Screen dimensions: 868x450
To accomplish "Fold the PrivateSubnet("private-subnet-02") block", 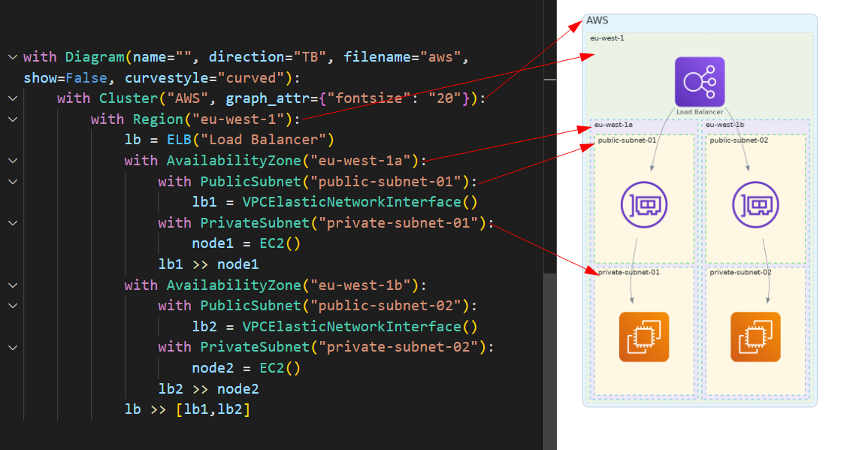I will pos(12,347).
